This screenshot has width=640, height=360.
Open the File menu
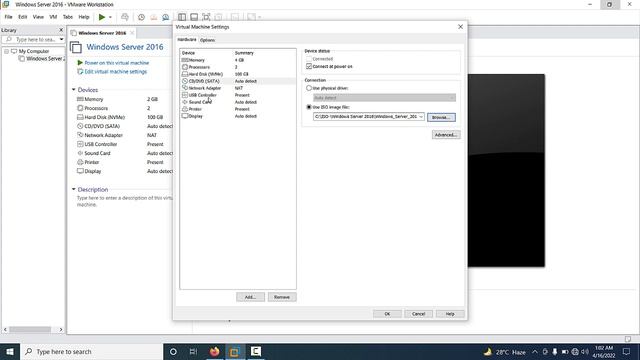[9, 17]
